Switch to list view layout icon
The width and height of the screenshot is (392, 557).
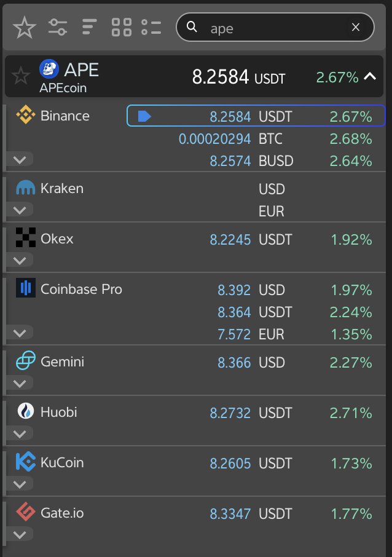click(x=151, y=27)
